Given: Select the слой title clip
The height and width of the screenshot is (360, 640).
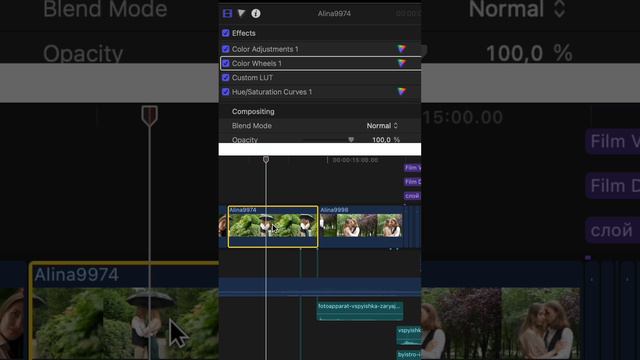Looking at the screenshot, I should pyautogui.click(x=412, y=196).
